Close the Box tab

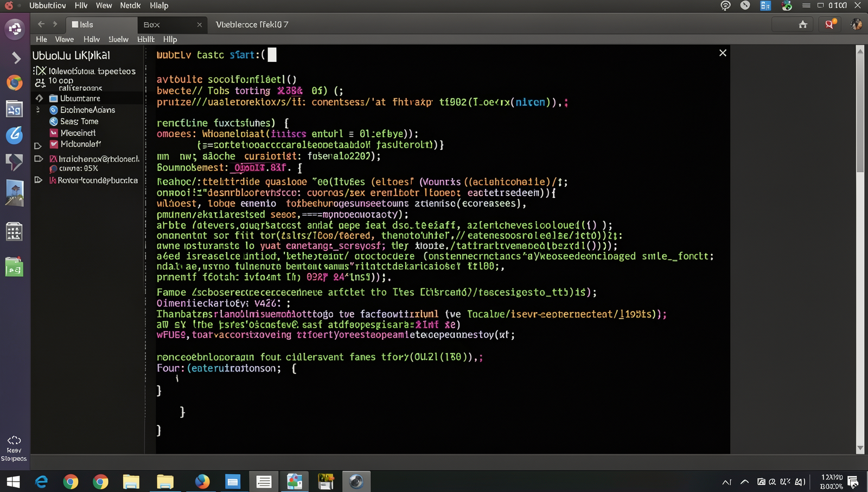[x=200, y=24]
